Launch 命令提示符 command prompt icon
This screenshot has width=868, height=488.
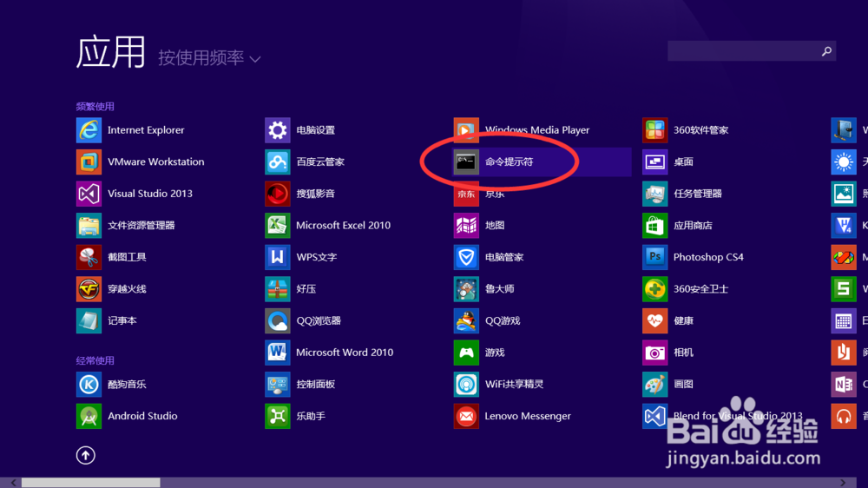pyautogui.click(x=466, y=162)
